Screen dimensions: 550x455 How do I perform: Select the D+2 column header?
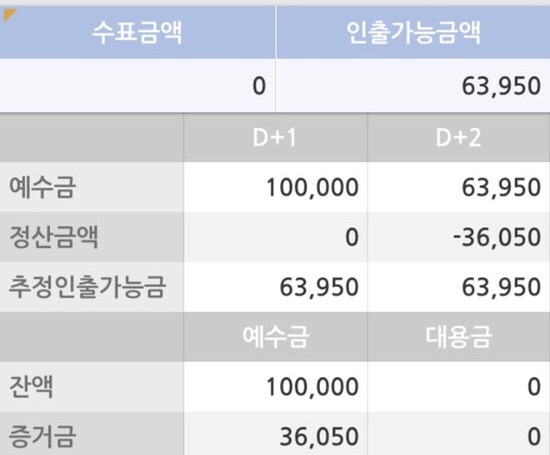point(458,138)
